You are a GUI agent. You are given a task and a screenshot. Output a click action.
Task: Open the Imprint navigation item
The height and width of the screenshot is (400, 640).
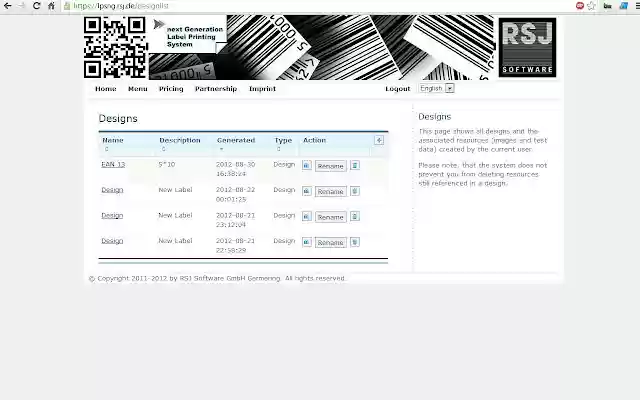[x=262, y=89]
